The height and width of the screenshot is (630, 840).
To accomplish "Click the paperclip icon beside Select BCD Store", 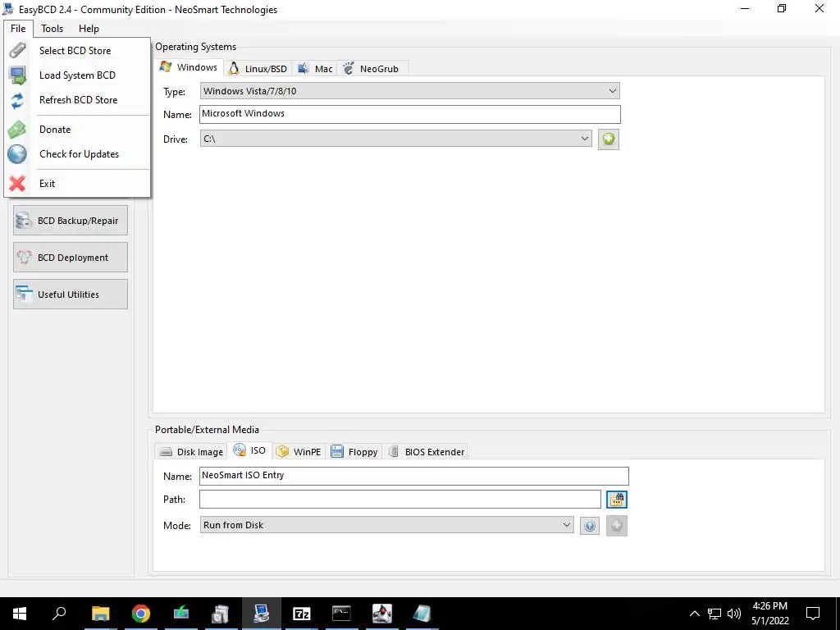I will [17, 50].
